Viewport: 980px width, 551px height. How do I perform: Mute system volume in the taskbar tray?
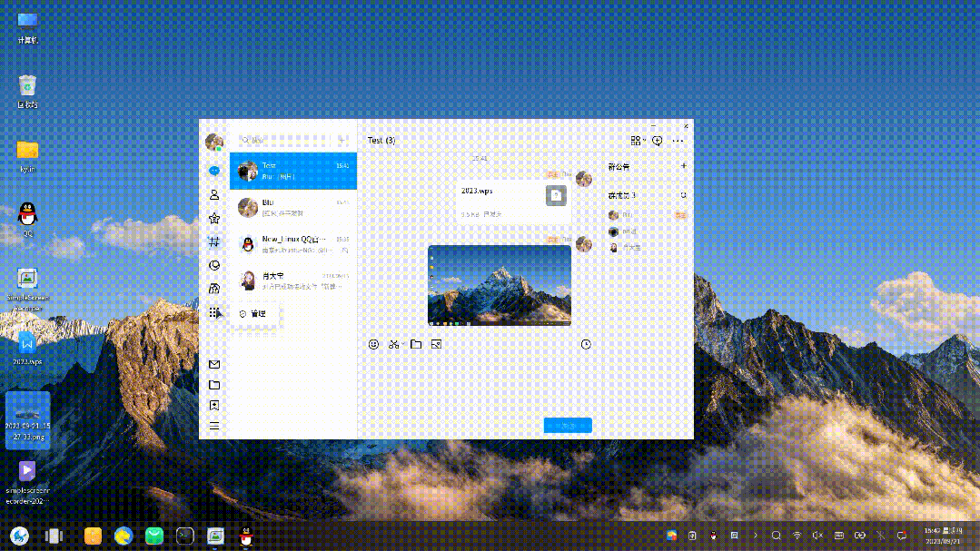pos(817,536)
